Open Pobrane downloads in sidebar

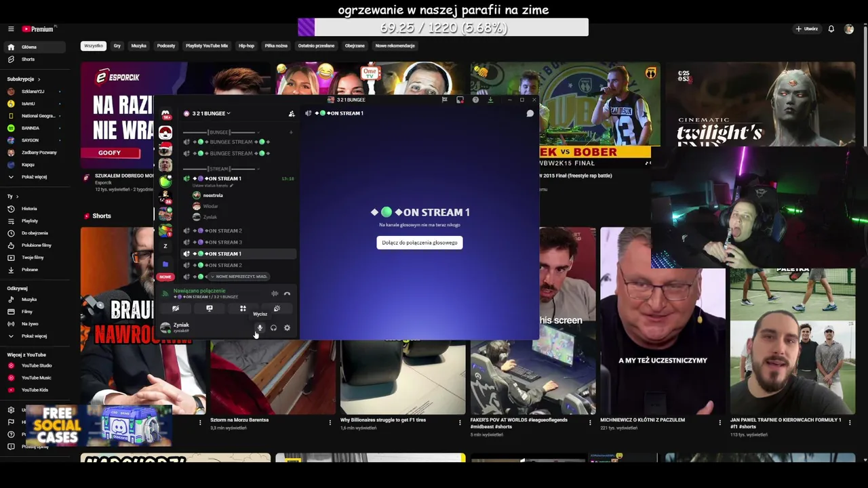[x=35, y=270]
